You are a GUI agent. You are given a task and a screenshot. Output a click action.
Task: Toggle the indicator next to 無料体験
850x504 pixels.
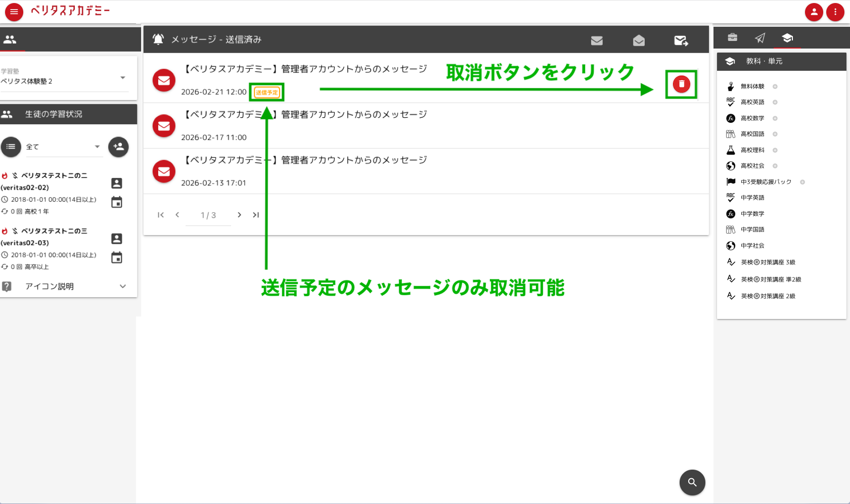[775, 86]
